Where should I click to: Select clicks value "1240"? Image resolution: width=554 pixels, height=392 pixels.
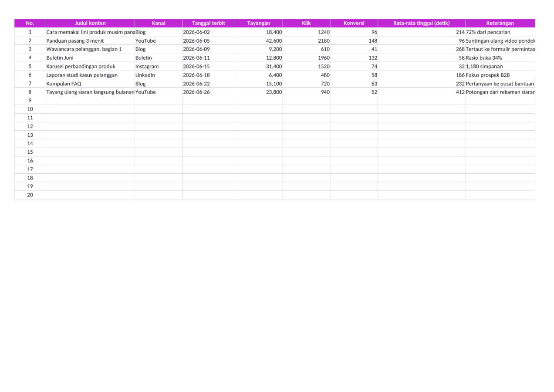(306, 32)
